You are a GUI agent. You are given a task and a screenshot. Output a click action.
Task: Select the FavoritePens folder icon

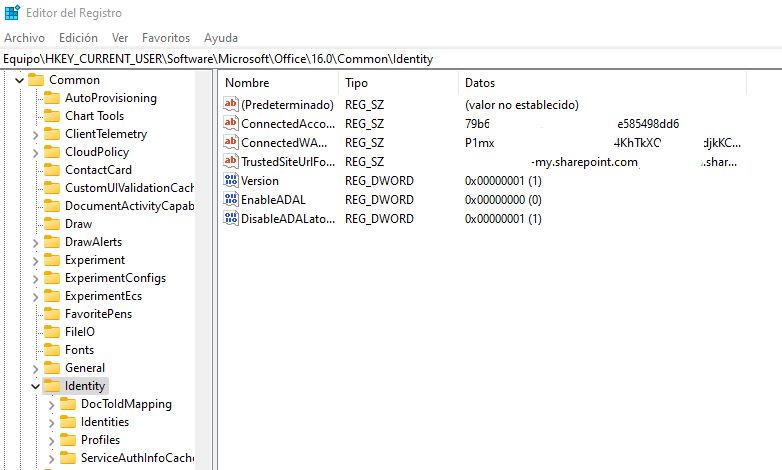point(52,313)
